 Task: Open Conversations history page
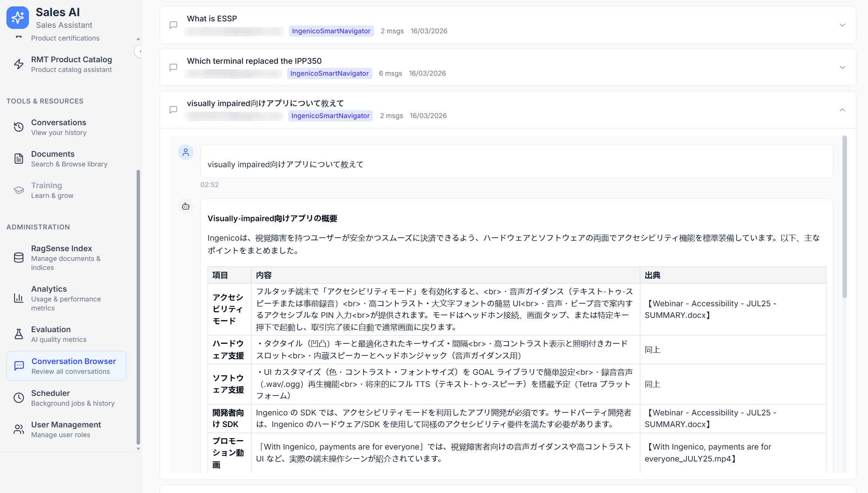click(x=66, y=127)
